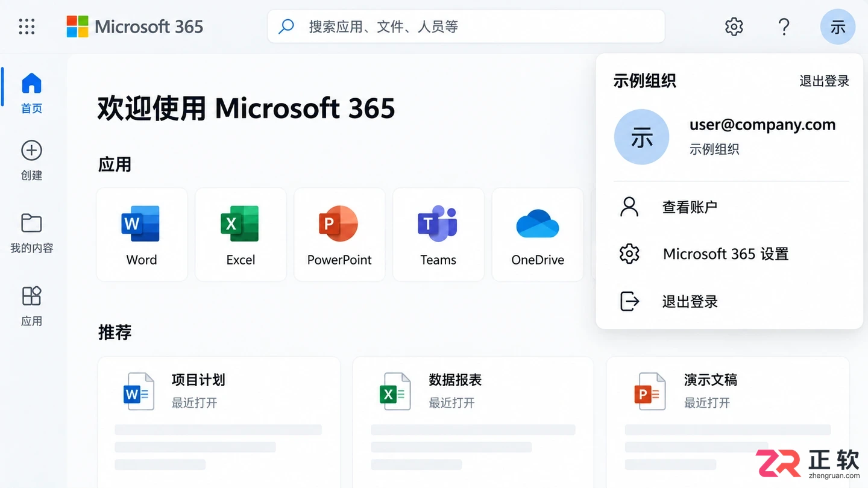This screenshot has width=868, height=488.
Task: Click the 应用 section heading above tiles
Action: [x=115, y=164]
